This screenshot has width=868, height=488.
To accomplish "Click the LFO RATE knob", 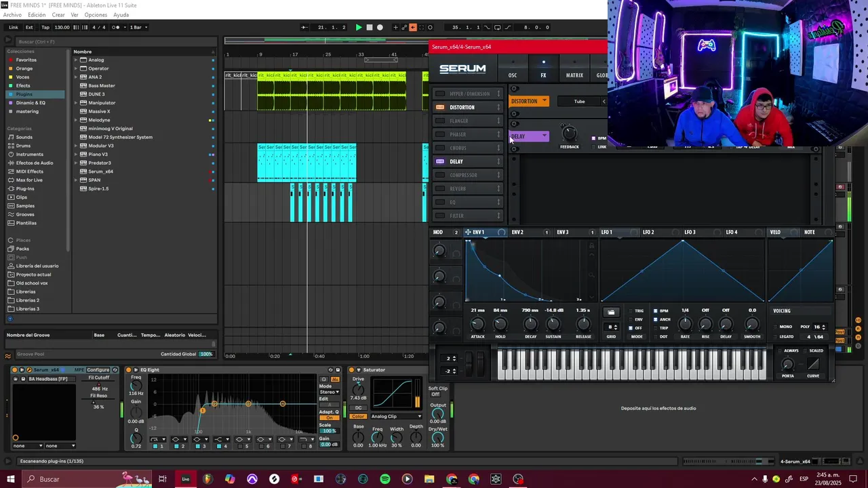I will [685, 324].
